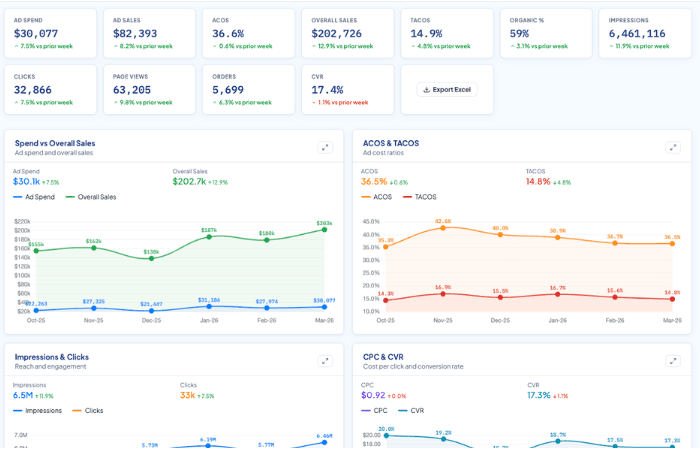700x451 pixels.
Task: Toggle the TACOS legend series
Action: [x=420, y=197]
